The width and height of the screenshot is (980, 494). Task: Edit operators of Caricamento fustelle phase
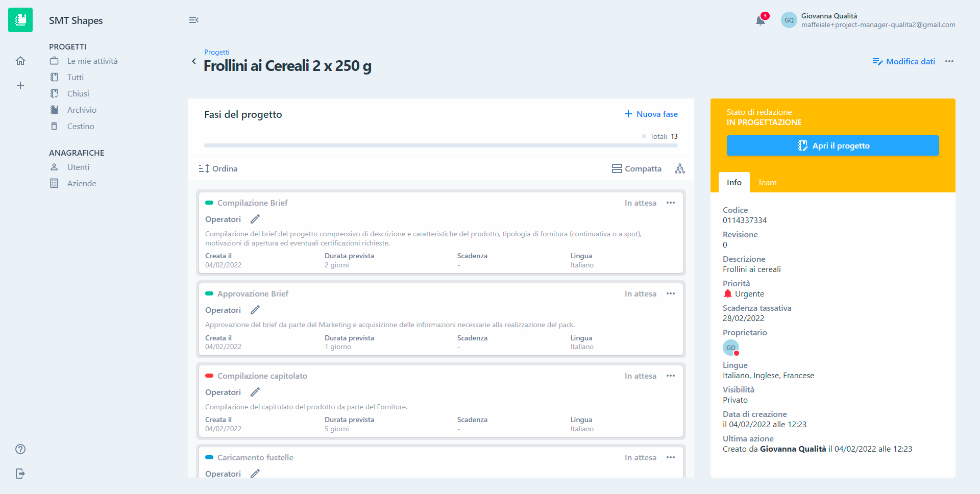click(x=255, y=474)
